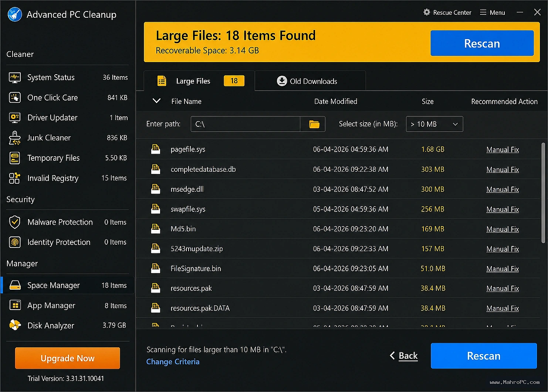Click the 36 Items count for System Status
This screenshot has height=392, width=548.
(115, 78)
